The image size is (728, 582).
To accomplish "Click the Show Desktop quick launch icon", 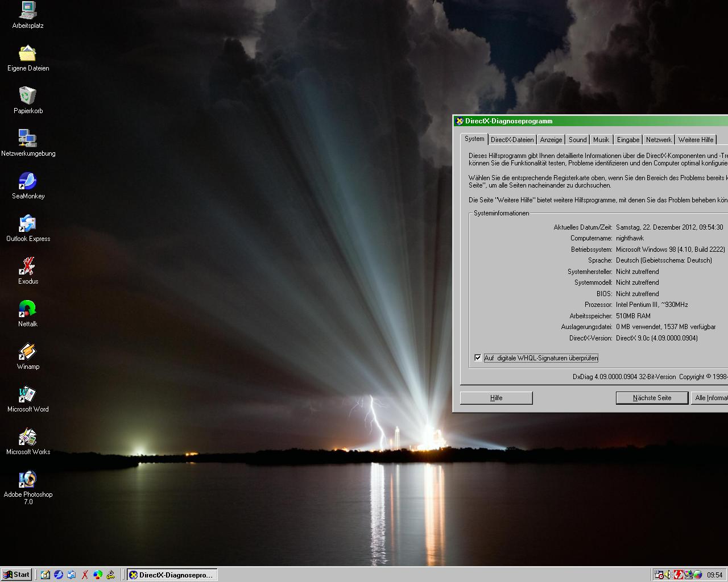I will coord(45,575).
